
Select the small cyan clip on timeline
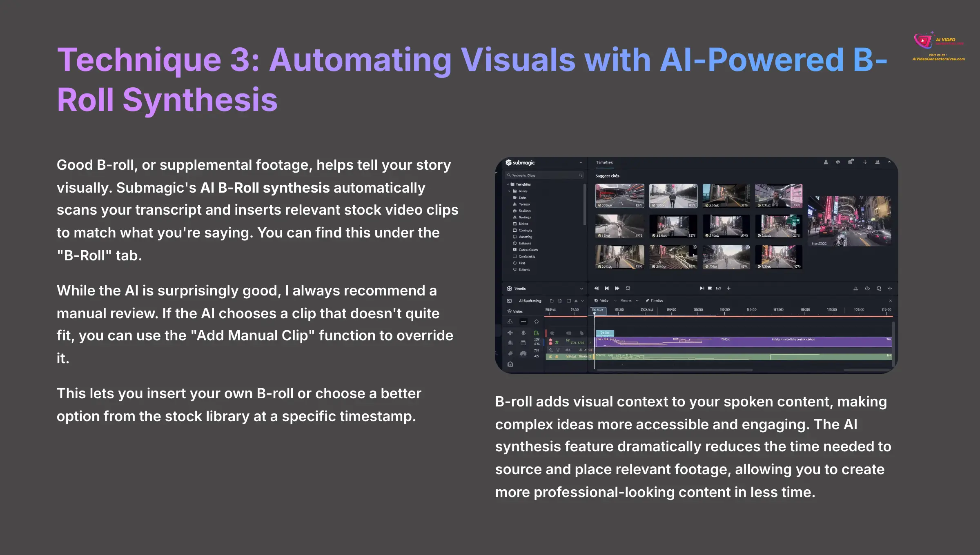pyautogui.click(x=605, y=333)
